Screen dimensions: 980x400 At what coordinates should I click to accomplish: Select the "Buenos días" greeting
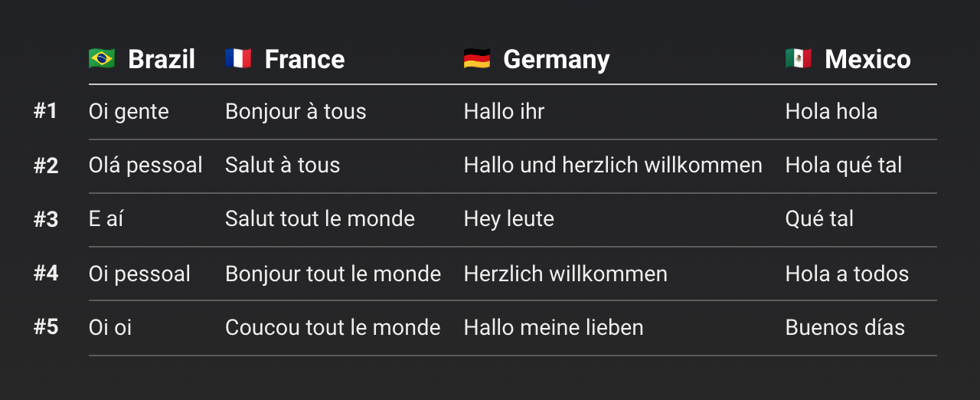pyautogui.click(x=845, y=328)
